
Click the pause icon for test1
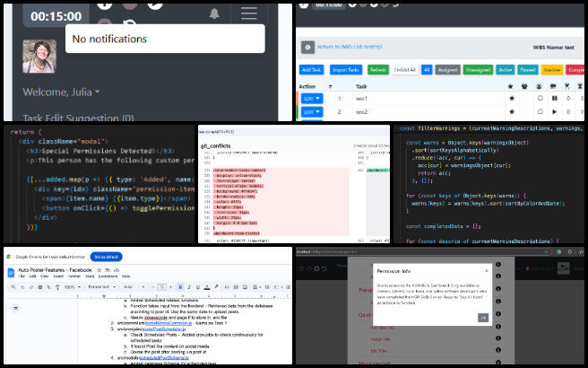point(554,99)
